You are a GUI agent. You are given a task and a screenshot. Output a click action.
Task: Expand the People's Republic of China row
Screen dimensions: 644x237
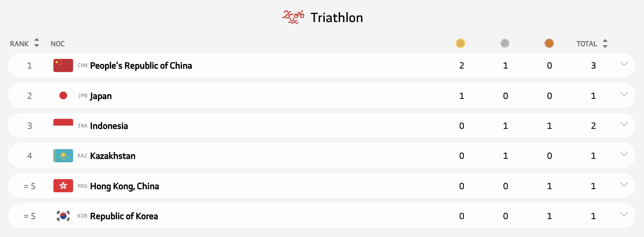[624, 64]
